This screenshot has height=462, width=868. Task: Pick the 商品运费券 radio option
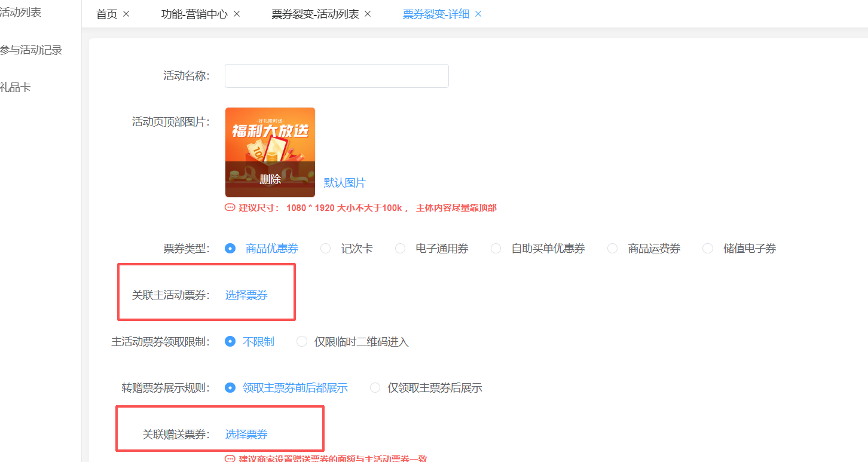(x=613, y=249)
